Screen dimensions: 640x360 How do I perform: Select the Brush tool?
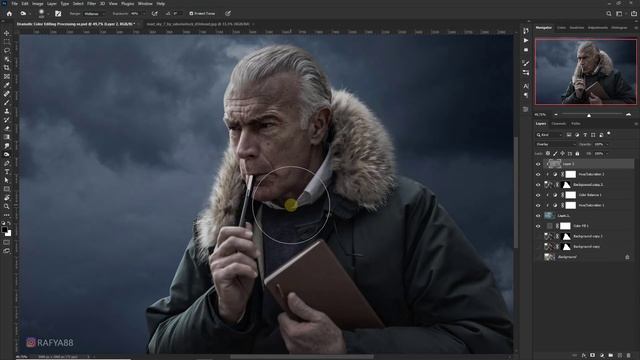(7, 102)
